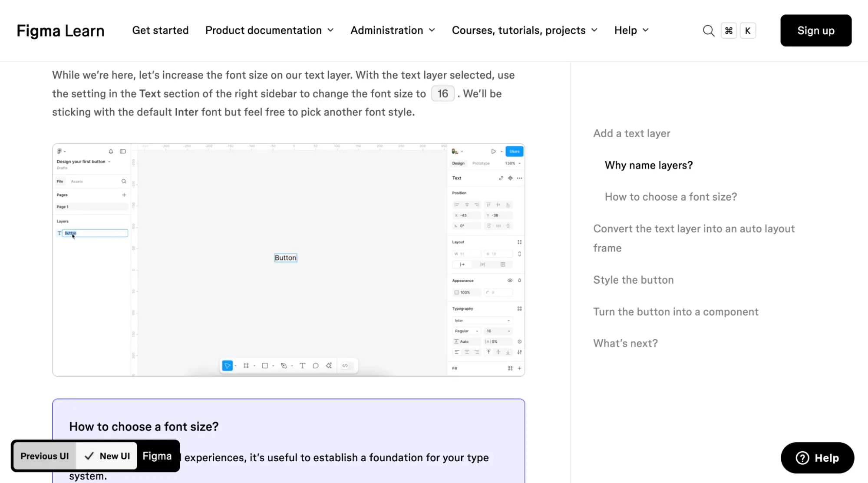Expand the Administration menu
Viewport: 868px width, 483px height.
(393, 30)
